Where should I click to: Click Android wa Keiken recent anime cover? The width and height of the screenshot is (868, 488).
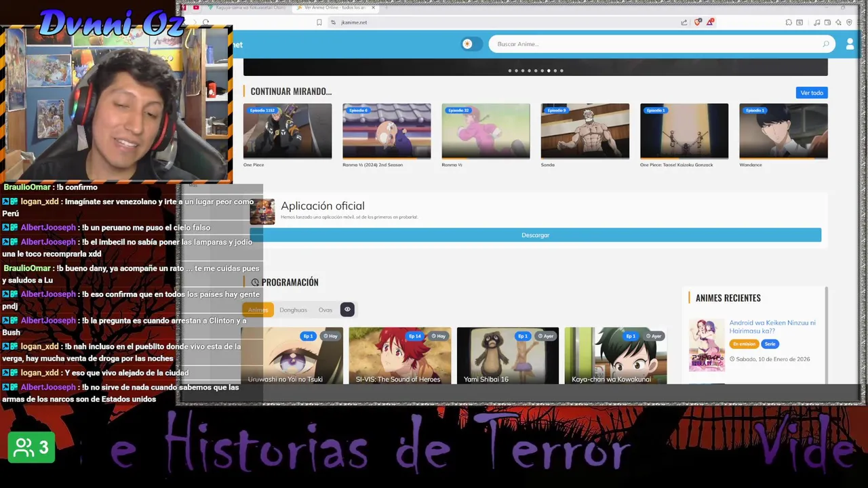pos(707,345)
